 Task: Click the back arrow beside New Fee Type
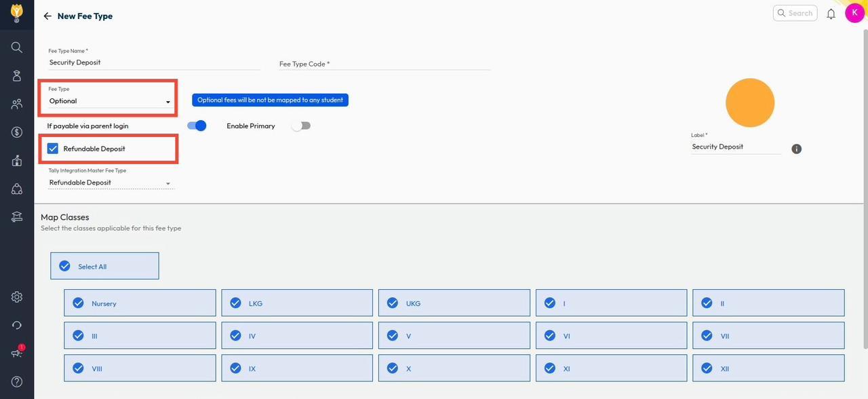[47, 16]
